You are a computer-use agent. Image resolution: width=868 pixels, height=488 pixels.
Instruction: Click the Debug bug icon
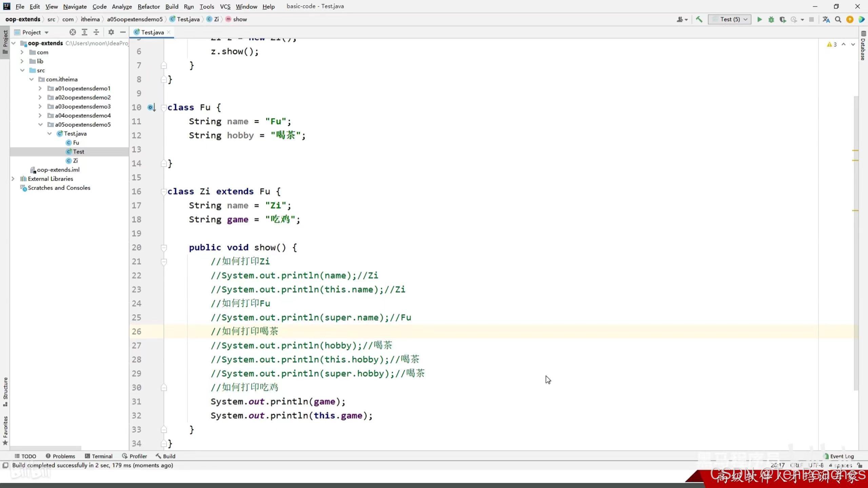pos(771,20)
